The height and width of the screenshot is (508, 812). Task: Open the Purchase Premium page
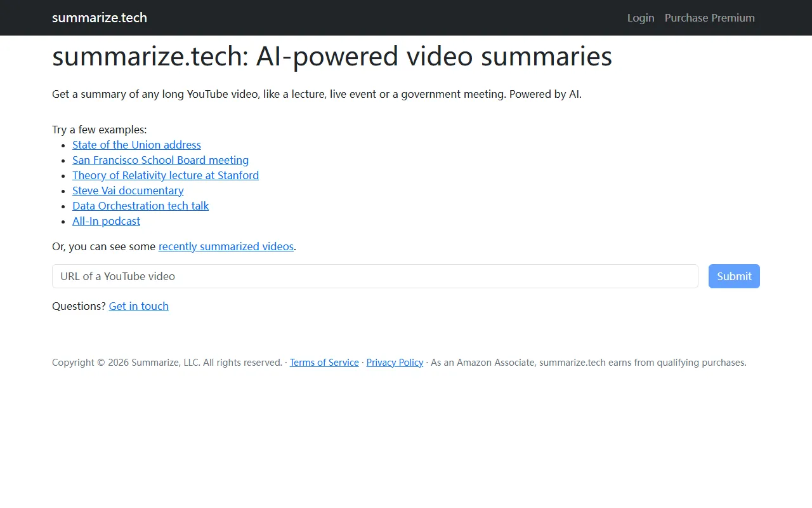pos(709,18)
